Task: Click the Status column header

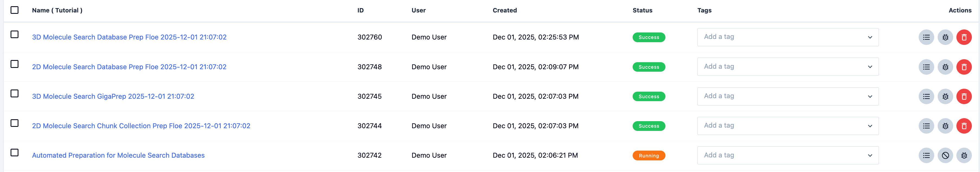Action: [642, 10]
